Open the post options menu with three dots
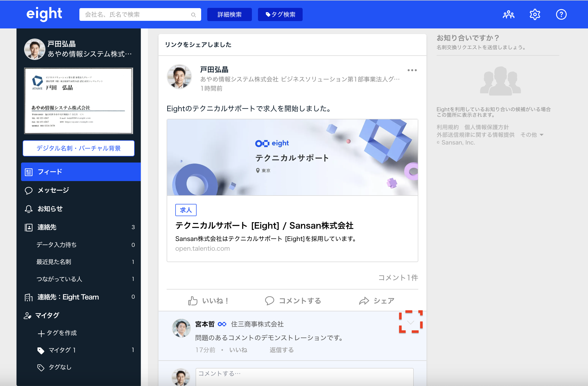The image size is (588, 386). click(412, 70)
